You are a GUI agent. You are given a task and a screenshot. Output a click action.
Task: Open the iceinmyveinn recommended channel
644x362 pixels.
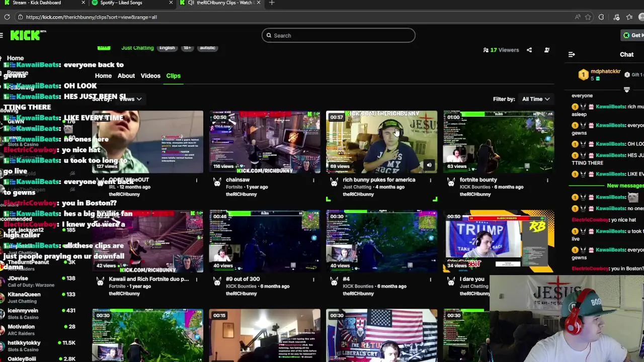pos(38,313)
